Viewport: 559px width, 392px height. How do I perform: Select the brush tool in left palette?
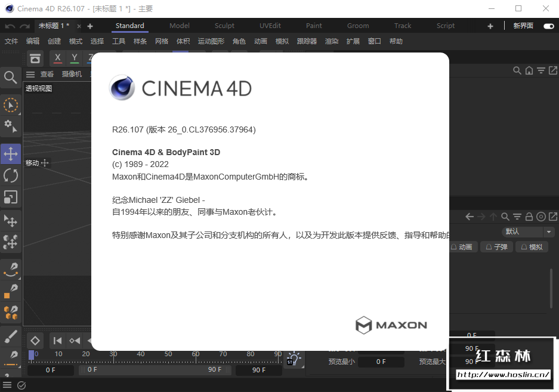(x=11, y=337)
